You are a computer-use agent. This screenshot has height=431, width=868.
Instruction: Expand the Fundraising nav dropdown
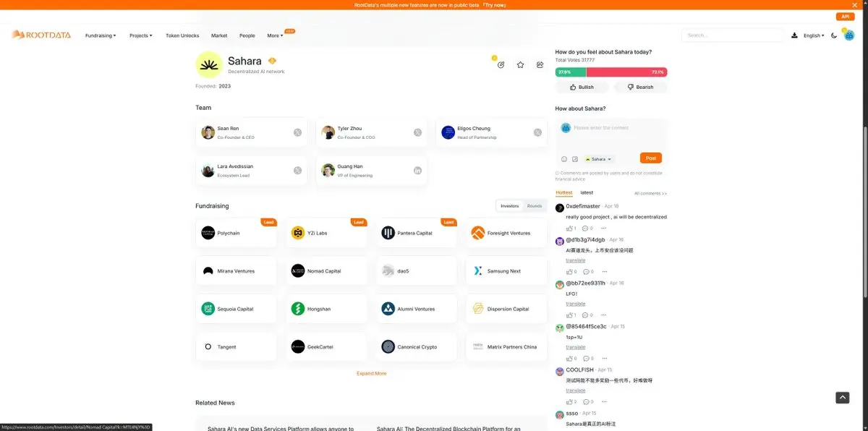coord(101,35)
